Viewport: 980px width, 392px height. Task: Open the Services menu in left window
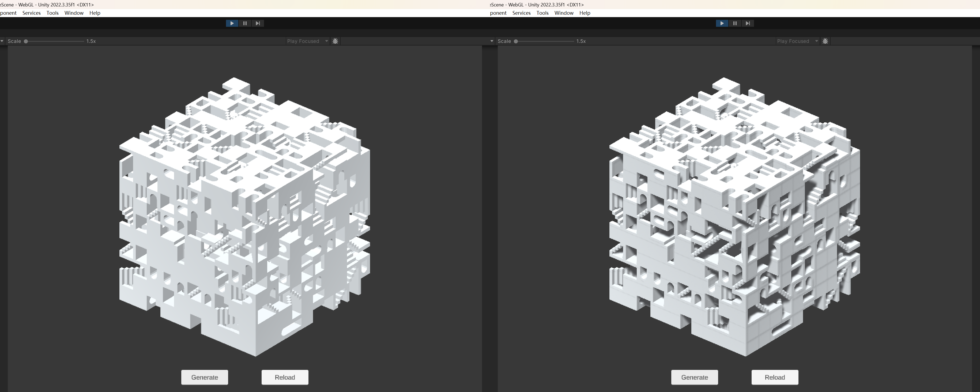[x=31, y=13]
